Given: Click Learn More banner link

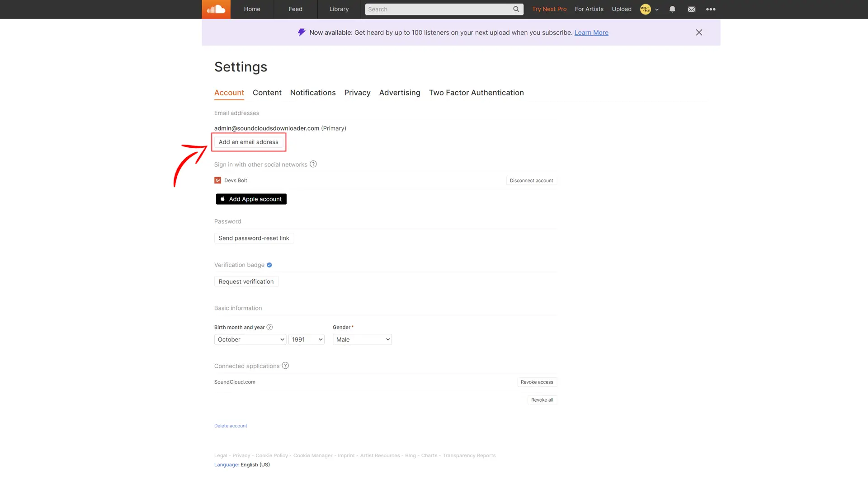Looking at the screenshot, I should click(x=591, y=32).
